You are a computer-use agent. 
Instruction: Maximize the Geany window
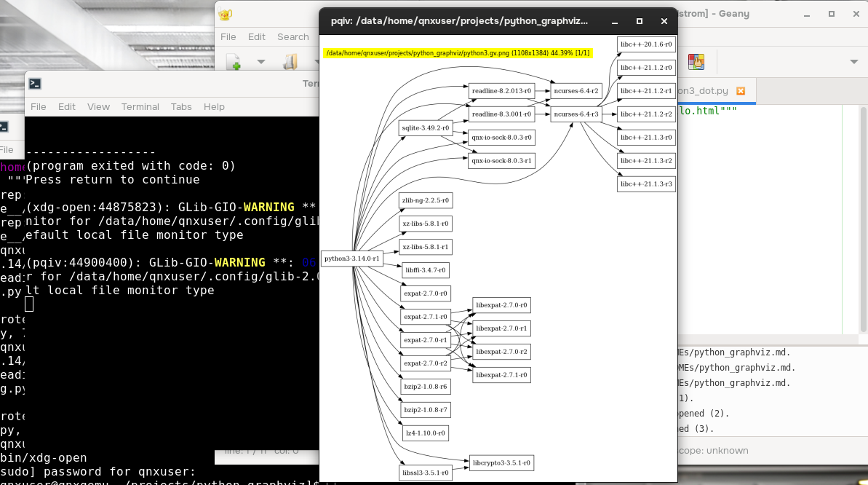tap(830, 14)
